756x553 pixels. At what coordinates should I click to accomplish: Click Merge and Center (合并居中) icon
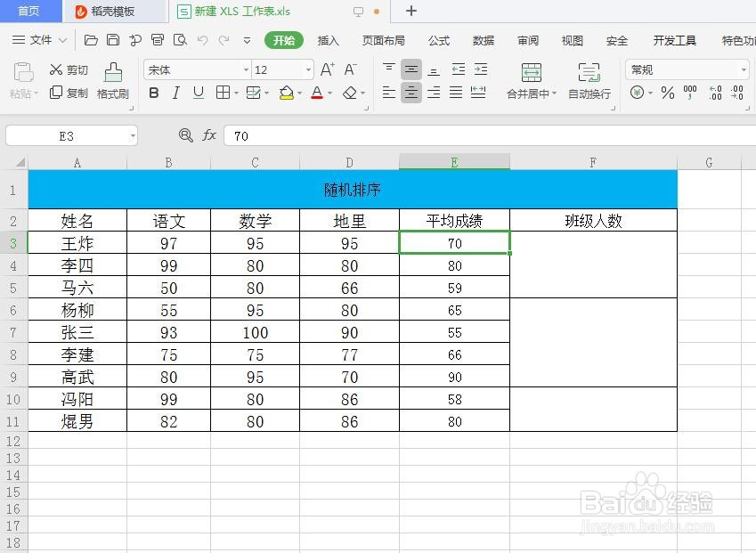point(532,73)
